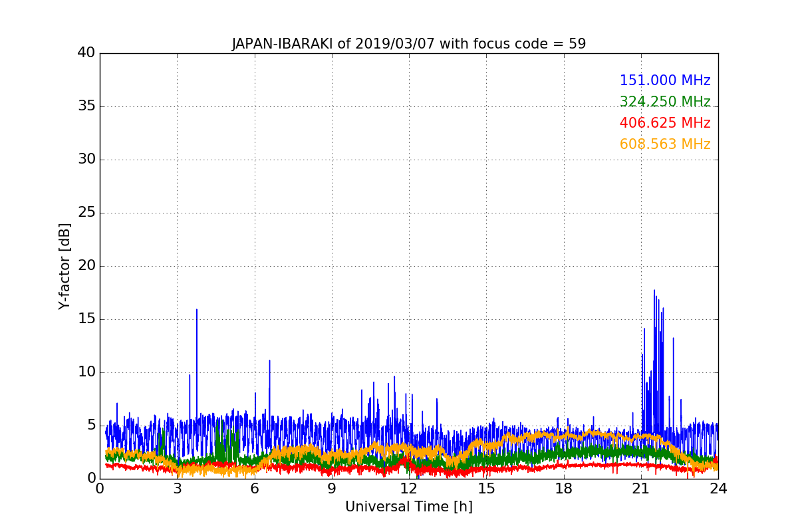Click the y-axis tick label '30'
Screen dimensions: 798x532
click(86, 159)
